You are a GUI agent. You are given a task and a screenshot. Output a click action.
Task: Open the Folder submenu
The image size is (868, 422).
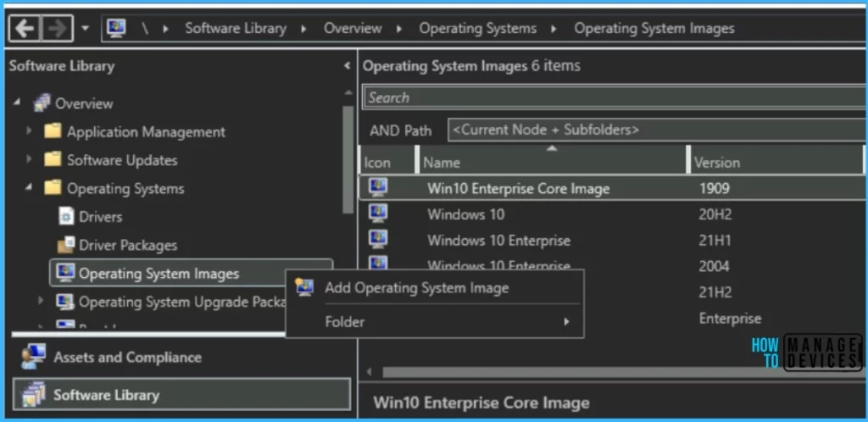click(435, 322)
